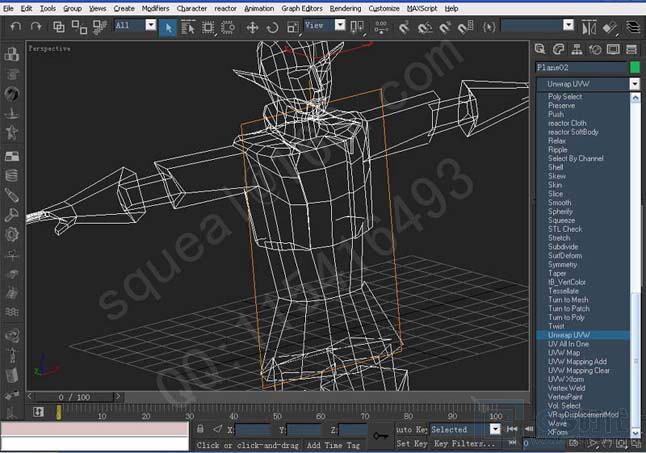
Task: Activate the Select and Move tool
Action: pyautogui.click(x=252, y=28)
